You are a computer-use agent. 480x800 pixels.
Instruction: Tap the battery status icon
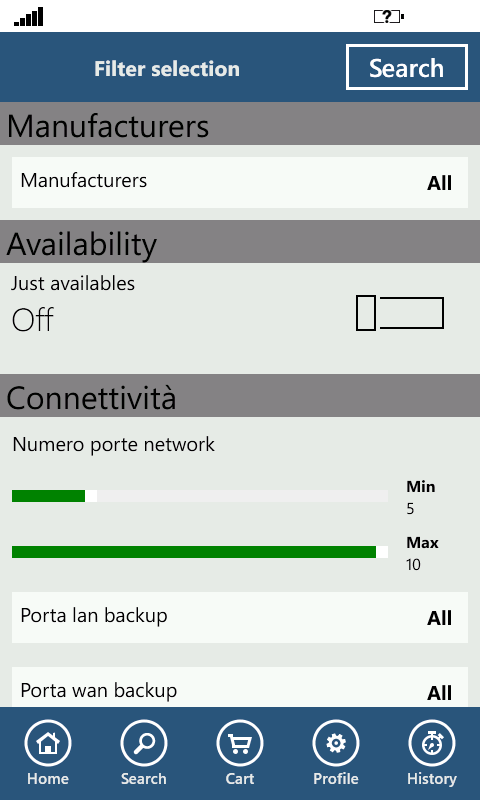click(389, 17)
